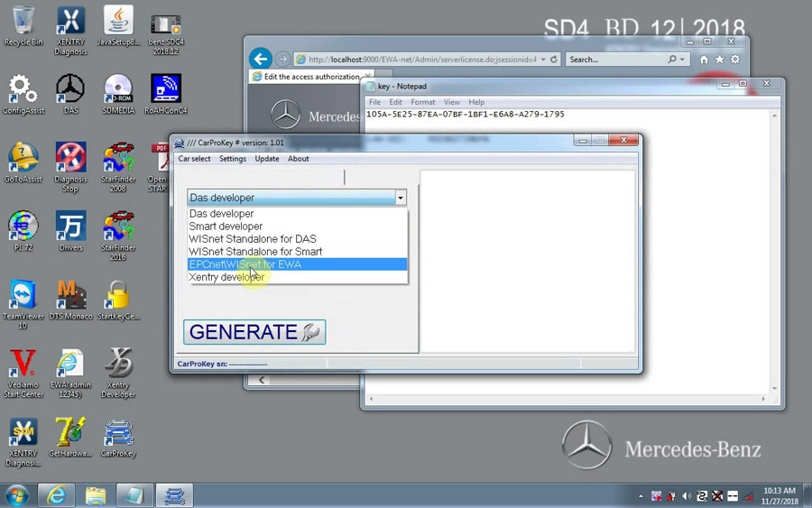This screenshot has width=812, height=508.
Task: Click Notepad horizontal scrollbar right arrow
Action: click(x=763, y=399)
